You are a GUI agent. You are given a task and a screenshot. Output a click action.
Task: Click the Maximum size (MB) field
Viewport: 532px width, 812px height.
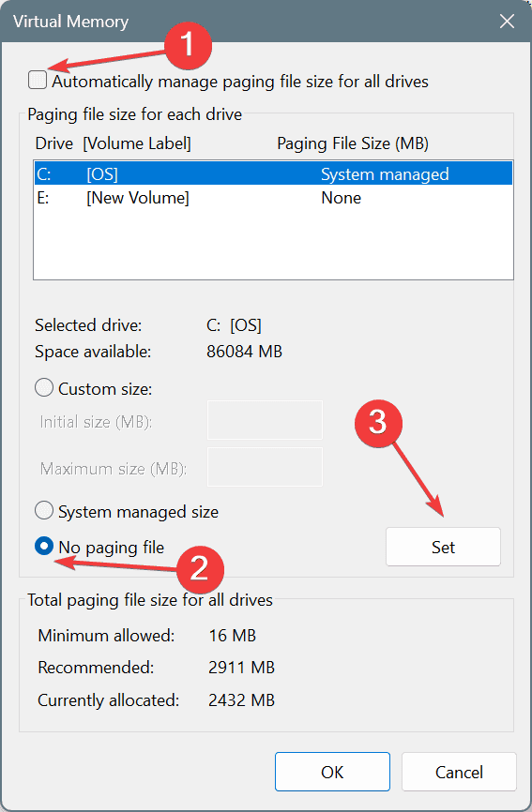tap(265, 467)
